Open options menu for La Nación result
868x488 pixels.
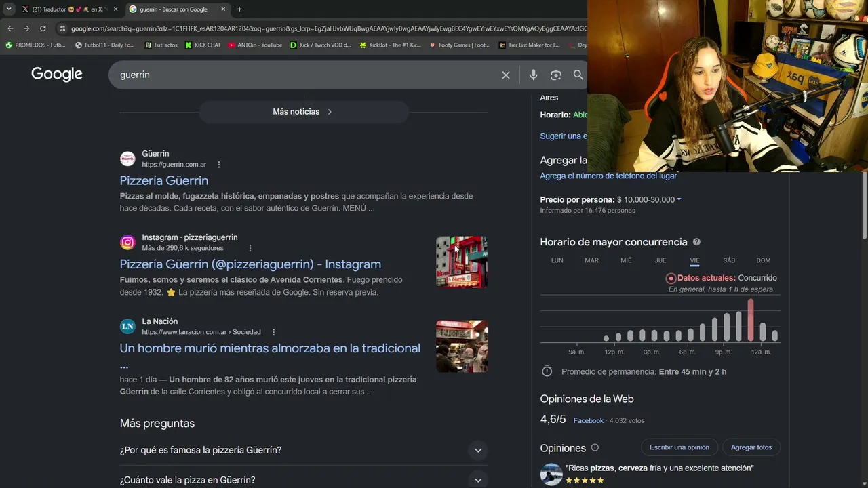pyautogui.click(x=273, y=332)
